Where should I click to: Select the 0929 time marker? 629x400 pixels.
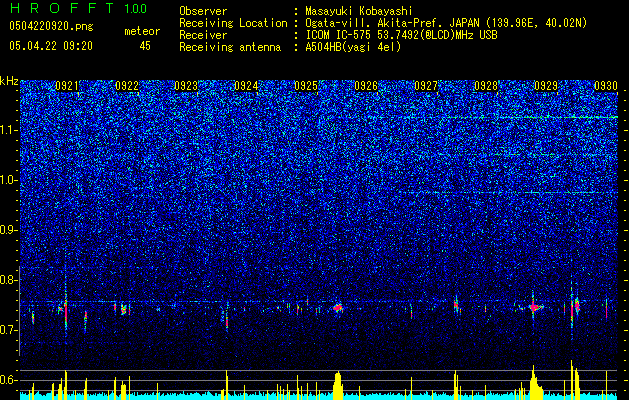[x=546, y=86]
